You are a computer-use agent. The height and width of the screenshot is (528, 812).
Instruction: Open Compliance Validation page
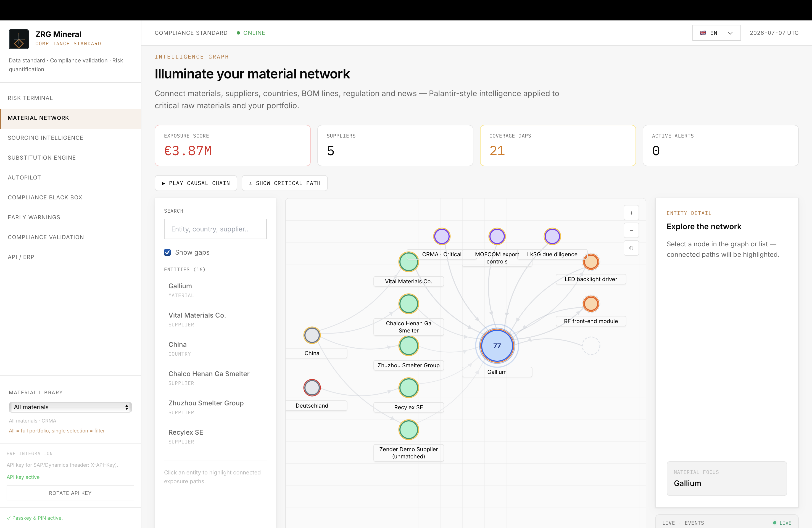coord(71,237)
